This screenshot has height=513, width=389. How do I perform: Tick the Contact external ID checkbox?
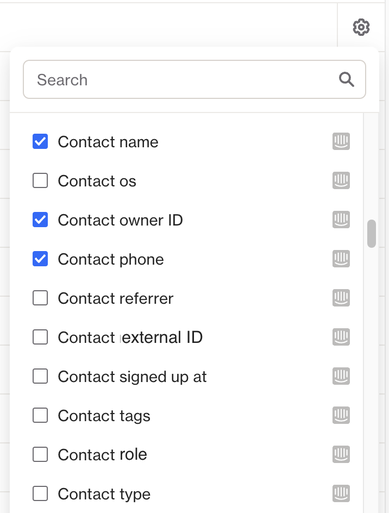(40, 337)
